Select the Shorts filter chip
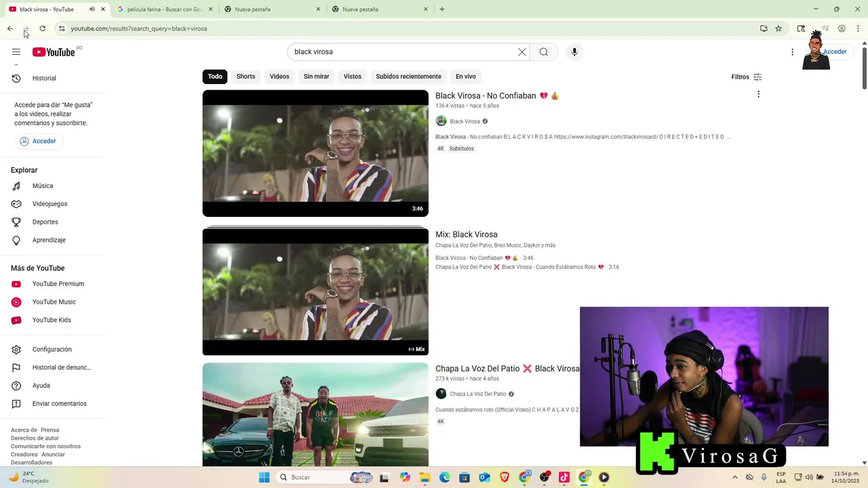This screenshot has width=868, height=488. (245, 77)
